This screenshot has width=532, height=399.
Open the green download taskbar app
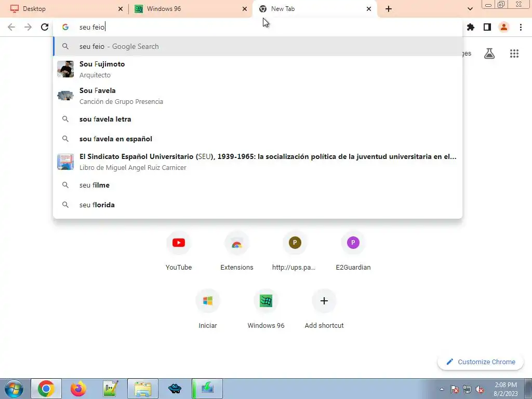coord(207,389)
